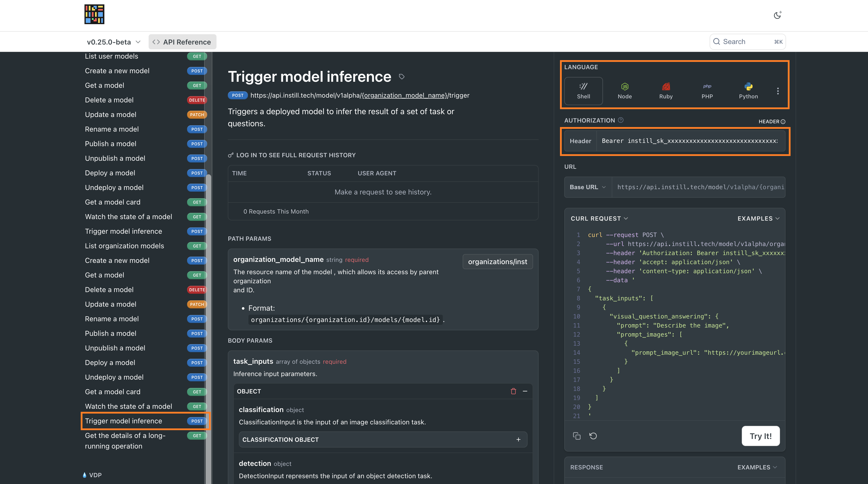
Task: Select the PHP language icon
Action: [707, 91]
